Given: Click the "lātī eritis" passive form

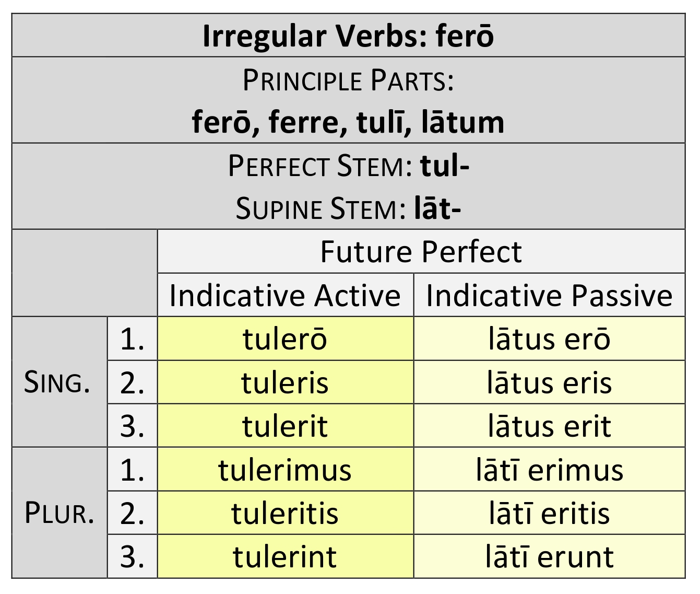Looking at the screenshot, I should [x=549, y=513].
